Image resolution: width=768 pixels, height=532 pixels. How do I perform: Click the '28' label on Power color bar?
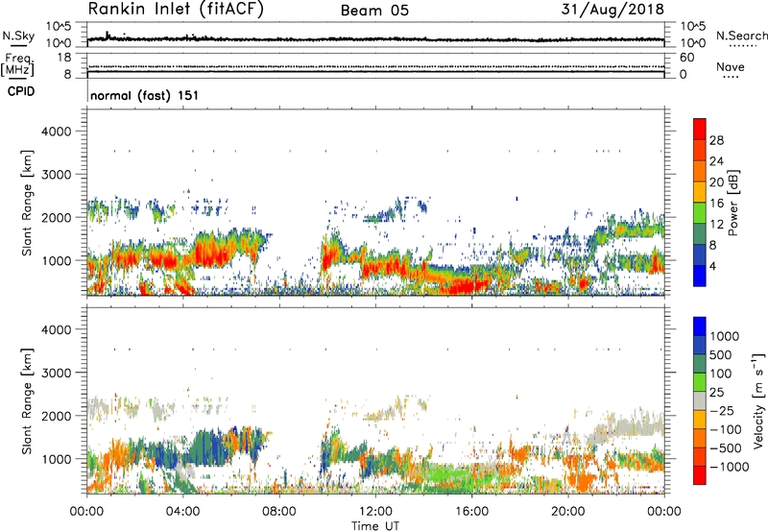click(x=716, y=140)
